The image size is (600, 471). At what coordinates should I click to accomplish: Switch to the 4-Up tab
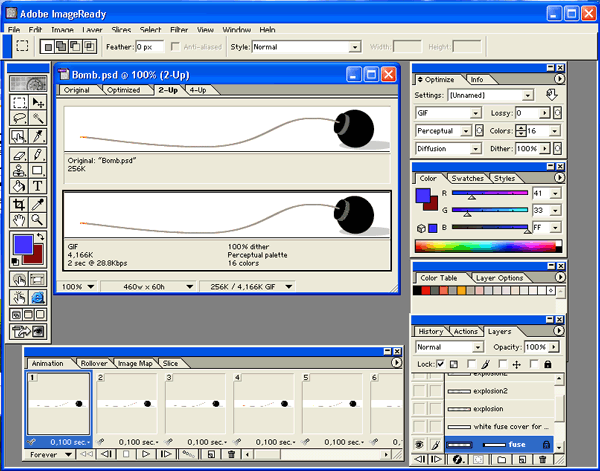pyautogui.click(x=198, y=90)
